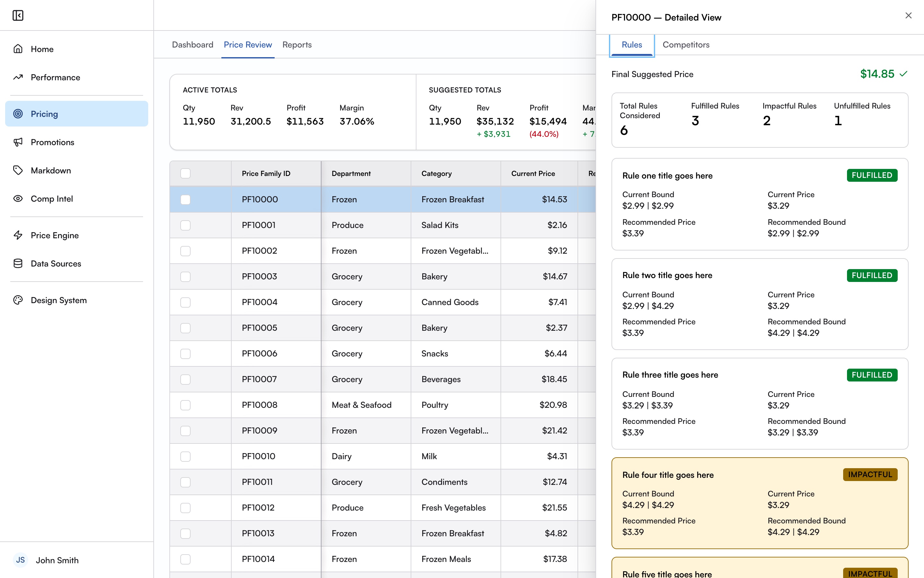
Task: Check the PF10013 row checkbox
Action: coord(185,533)
